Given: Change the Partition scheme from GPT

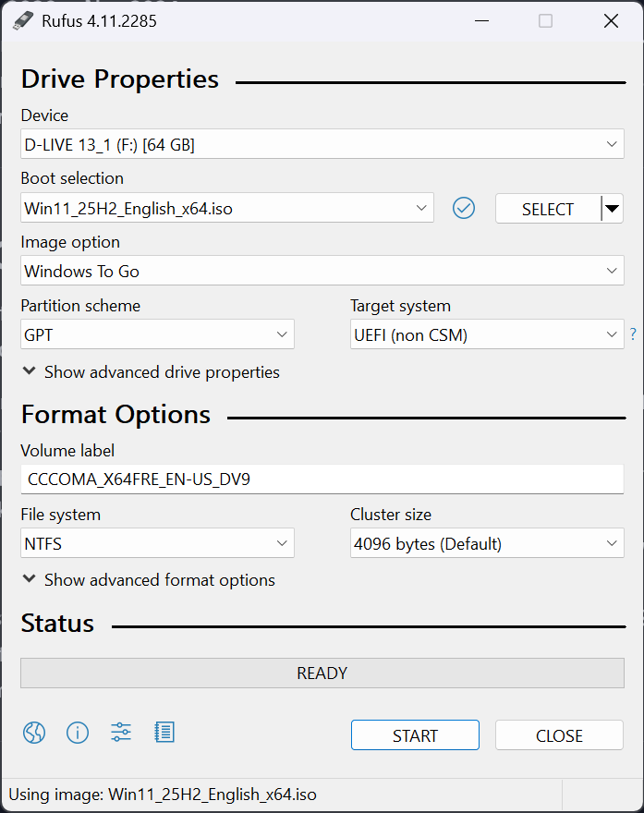Looking at the screenshot, I should point(157,335).
